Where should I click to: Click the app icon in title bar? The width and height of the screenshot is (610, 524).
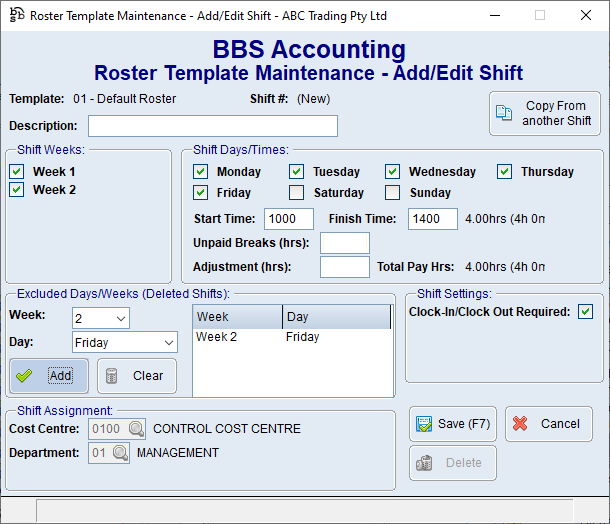point(14,15)
